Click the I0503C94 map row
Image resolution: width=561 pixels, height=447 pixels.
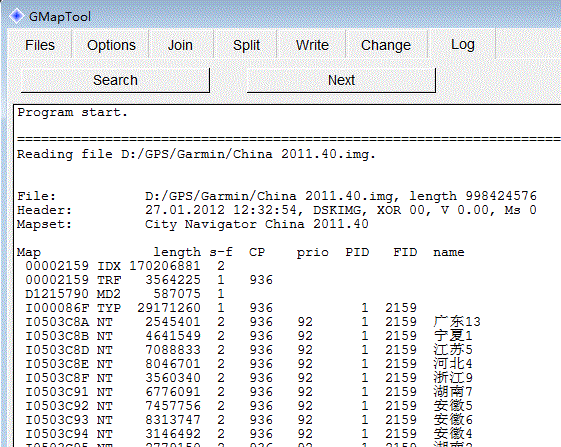click(x=249, y=433)
